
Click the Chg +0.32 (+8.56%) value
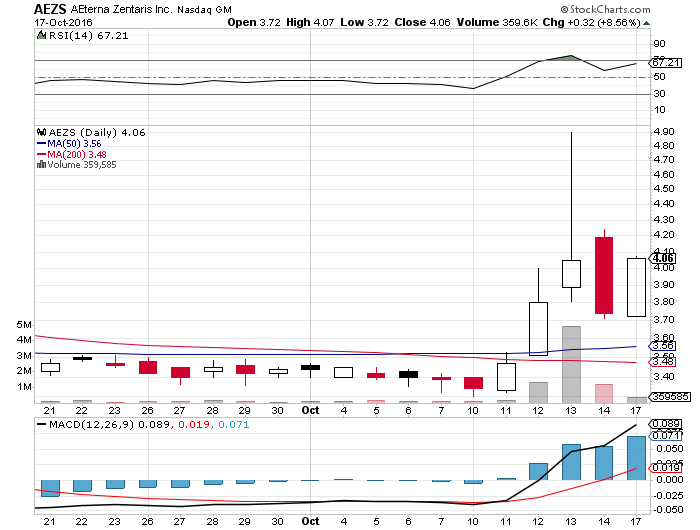click(x=592, y=22)
